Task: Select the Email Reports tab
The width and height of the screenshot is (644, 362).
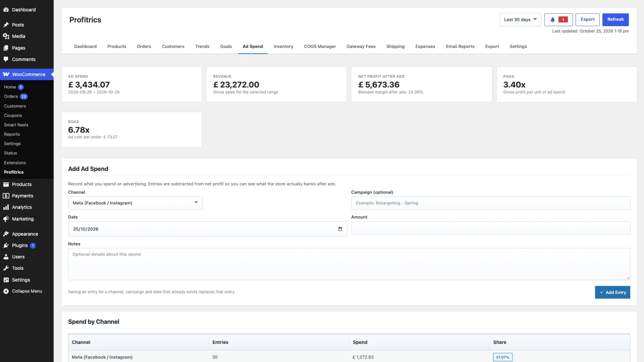Action: click(460, 47)
